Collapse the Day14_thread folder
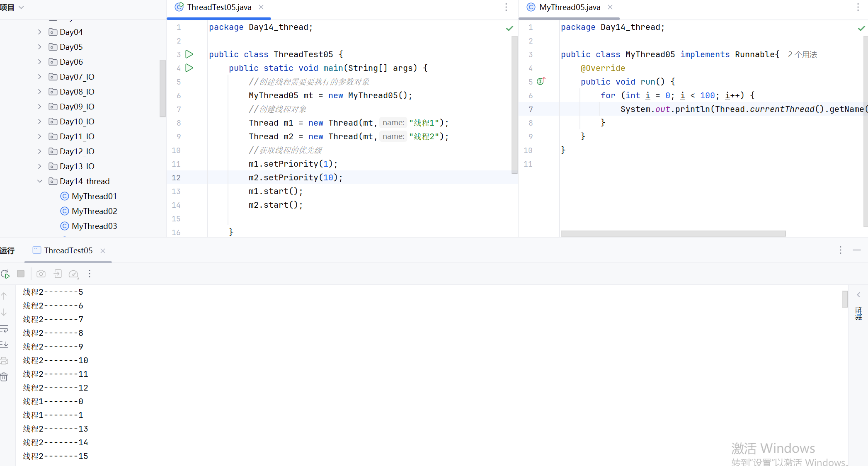Viewport: 868px width, 466px height. (40, 181)
